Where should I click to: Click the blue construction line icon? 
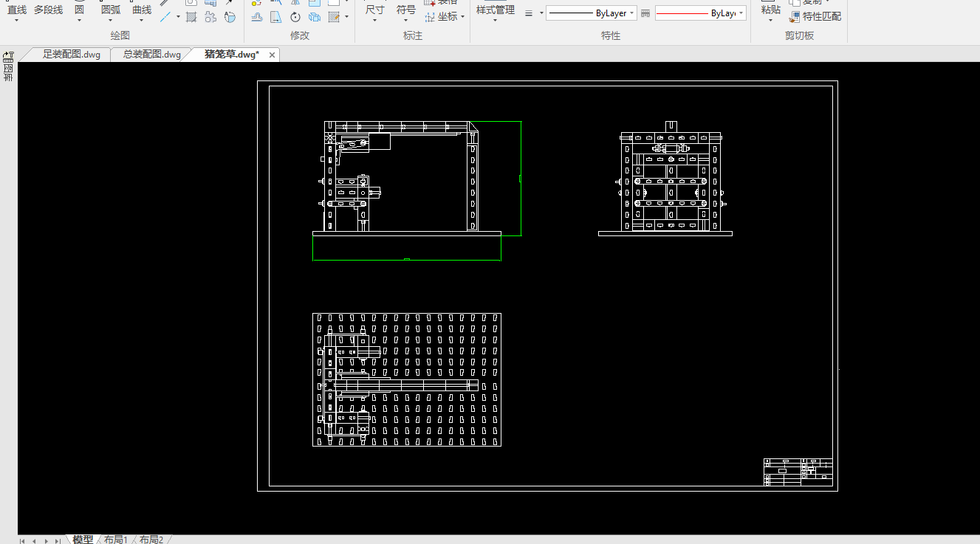pyautogui.click(x=165, y=16)
